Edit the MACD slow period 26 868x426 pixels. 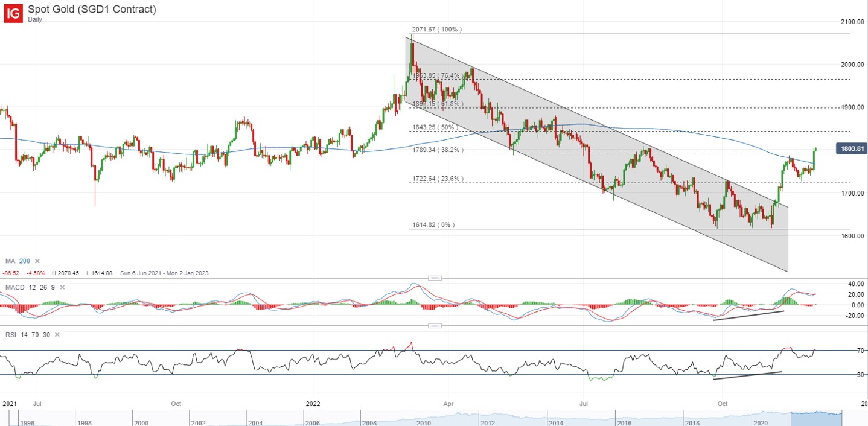coord(42,287)
